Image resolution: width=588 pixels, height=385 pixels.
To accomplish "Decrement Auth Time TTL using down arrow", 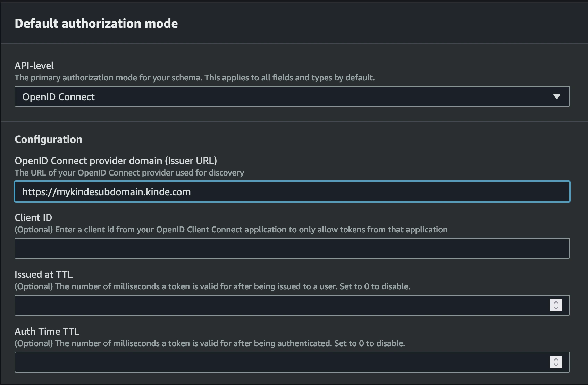I will (x=556, y=365).
